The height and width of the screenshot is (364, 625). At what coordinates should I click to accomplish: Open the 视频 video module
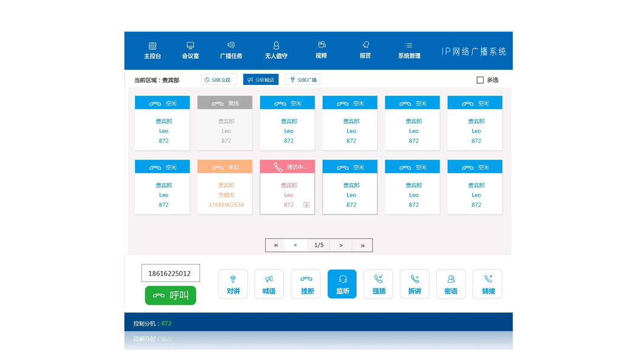tap(321, 50)
